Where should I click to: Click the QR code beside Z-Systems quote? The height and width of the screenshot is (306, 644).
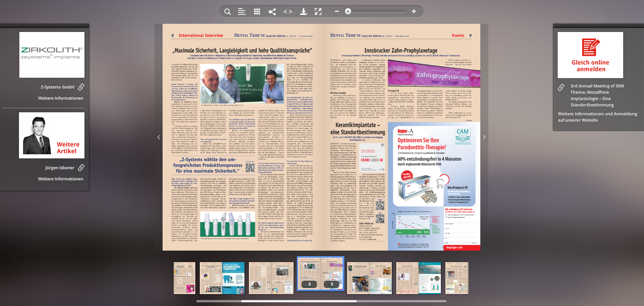click(x=250, y=167)
